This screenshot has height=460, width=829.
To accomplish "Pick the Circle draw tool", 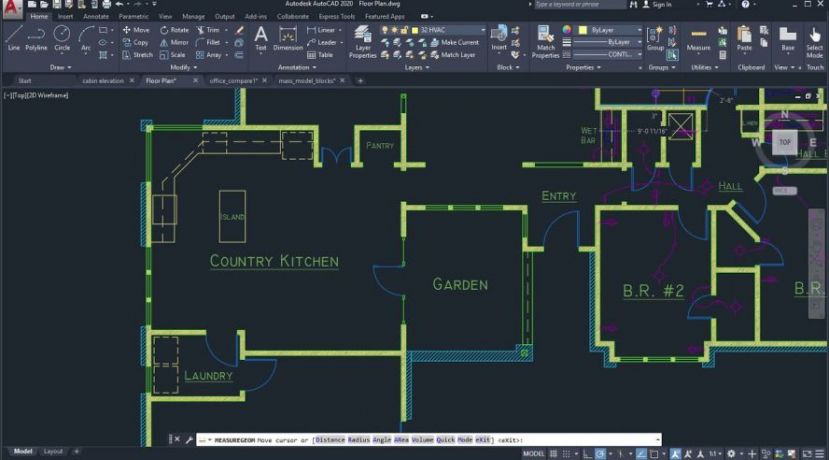I will [x=62, y=38].
